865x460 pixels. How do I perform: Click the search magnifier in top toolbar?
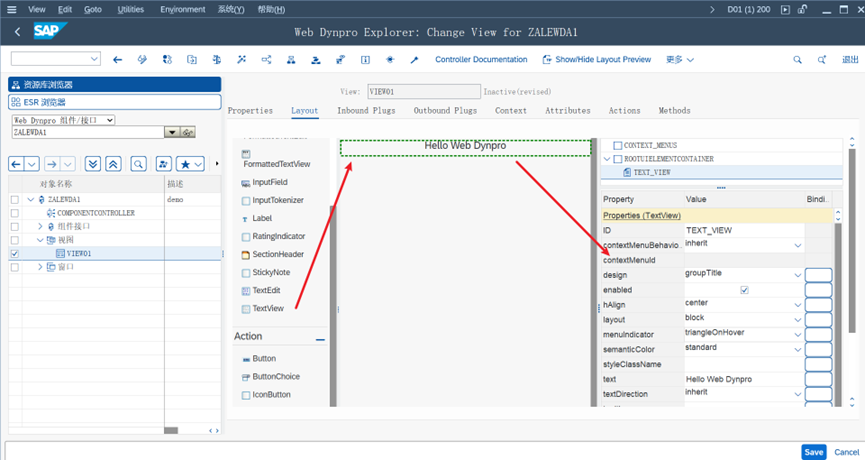point(797,60)
